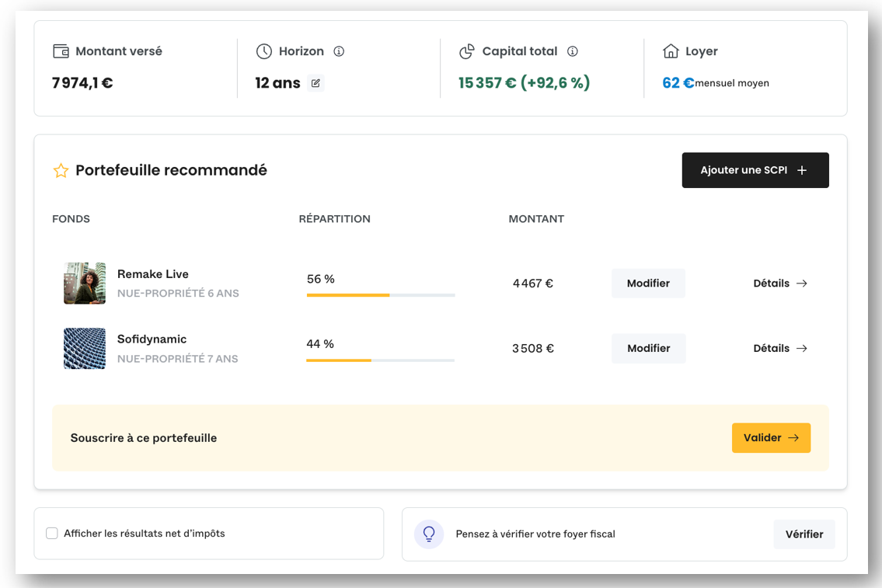The image size is (882, 588).
Task: Modify the Sofidynamic allocation
Action: (649, 349)
